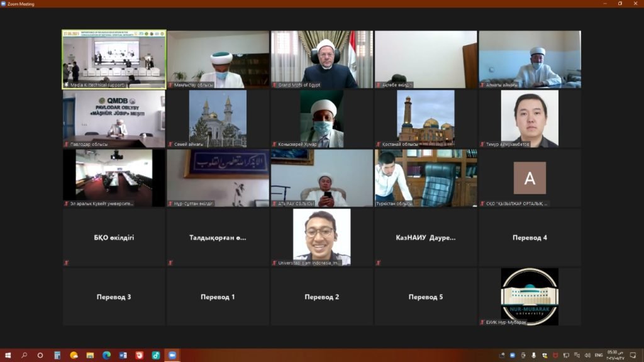Click the Universitas Islam Indonesia participant tile
644x362 pixels.
tap(322, 237)
